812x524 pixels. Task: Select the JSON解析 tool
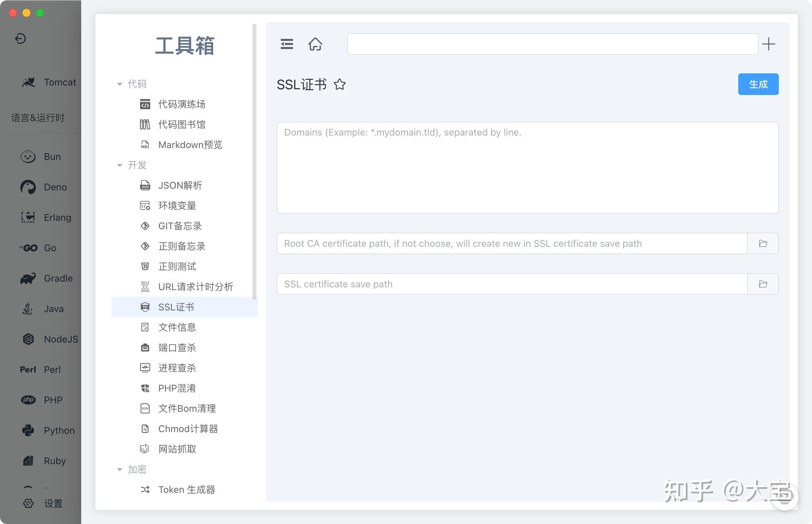coord(180,186)
